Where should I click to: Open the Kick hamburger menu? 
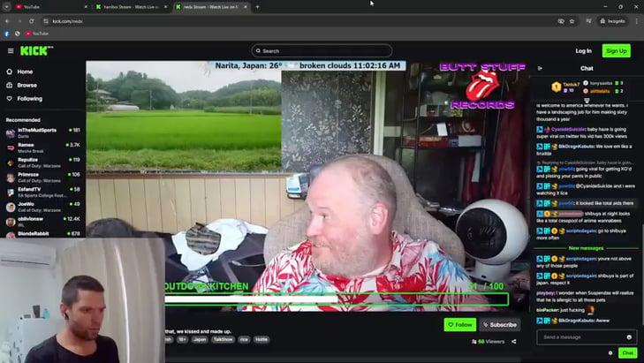pyautogui.click(x=11, y=51)
